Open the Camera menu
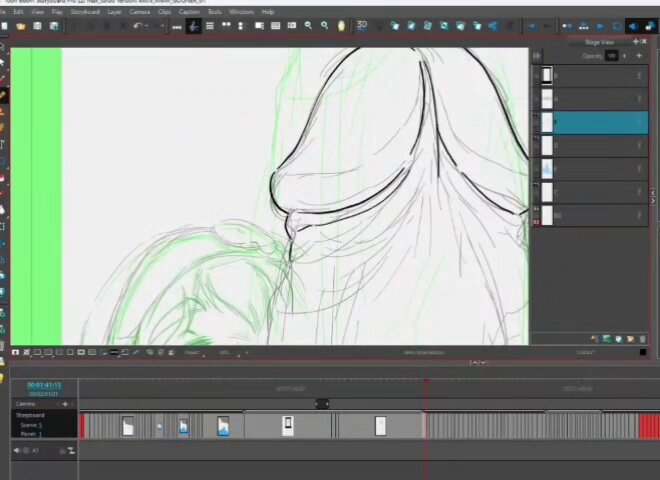The height and width of the screenshot is (480, 660). click(x=140, y=12)
